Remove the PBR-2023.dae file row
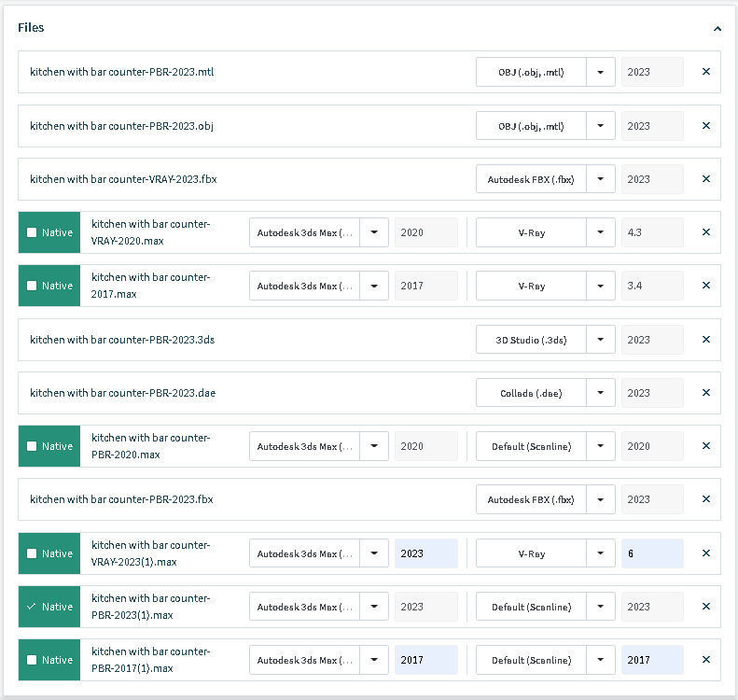 point(705,393)
